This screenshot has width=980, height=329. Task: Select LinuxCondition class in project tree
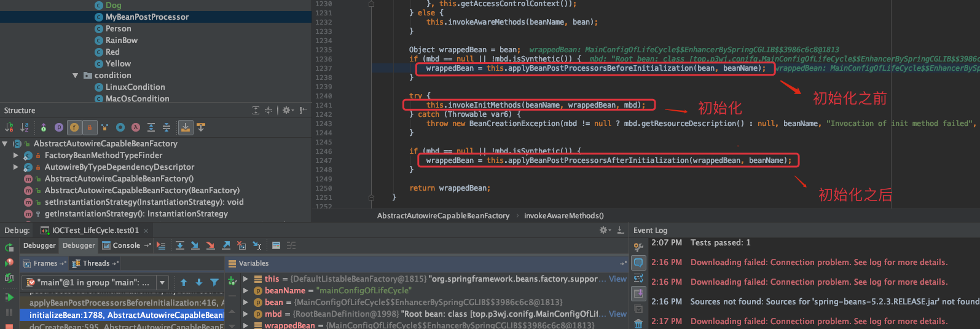135,87
